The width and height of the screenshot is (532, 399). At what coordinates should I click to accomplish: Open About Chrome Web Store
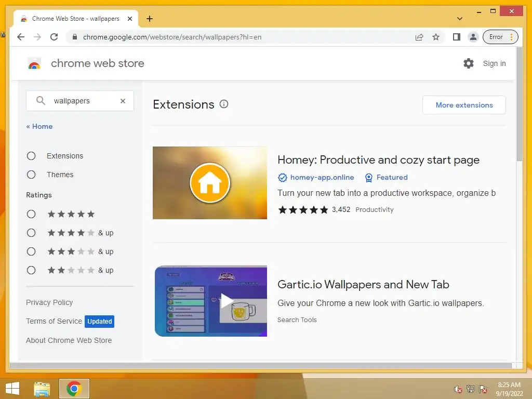click(69, 340)
